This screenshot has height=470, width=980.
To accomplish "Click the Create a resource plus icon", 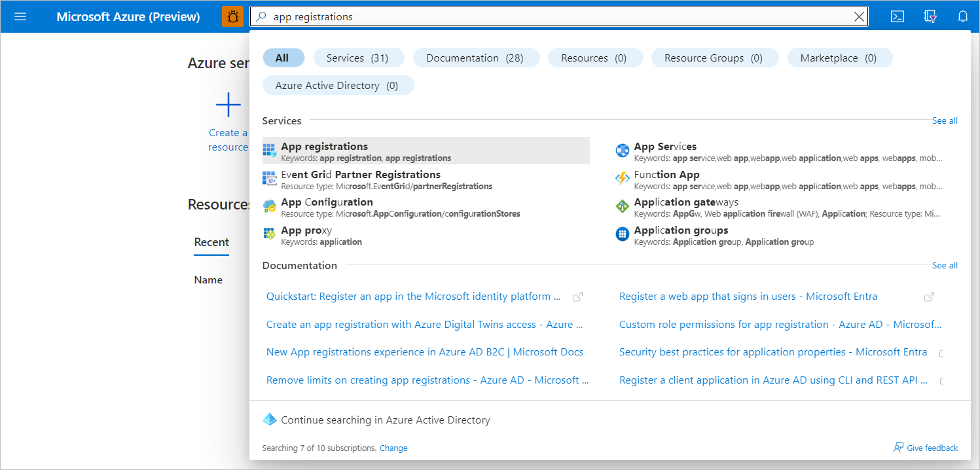I will click(x=228, y=105).
